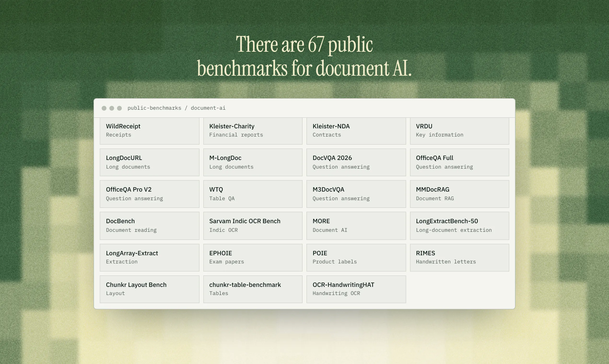Image resolution: width=609 pixels, height=364 pixels.
Task: Click the RIMES handwritten letters card
Action: click(459, 257)
